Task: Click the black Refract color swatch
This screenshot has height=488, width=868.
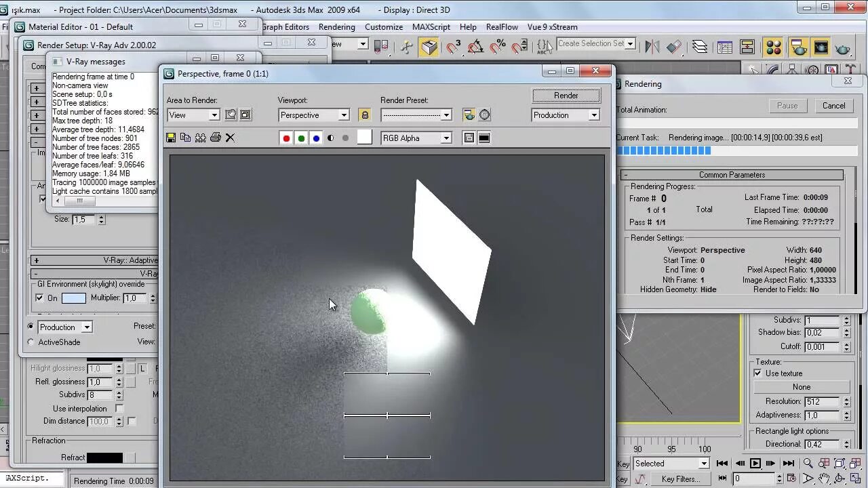Action: [104, 458]
